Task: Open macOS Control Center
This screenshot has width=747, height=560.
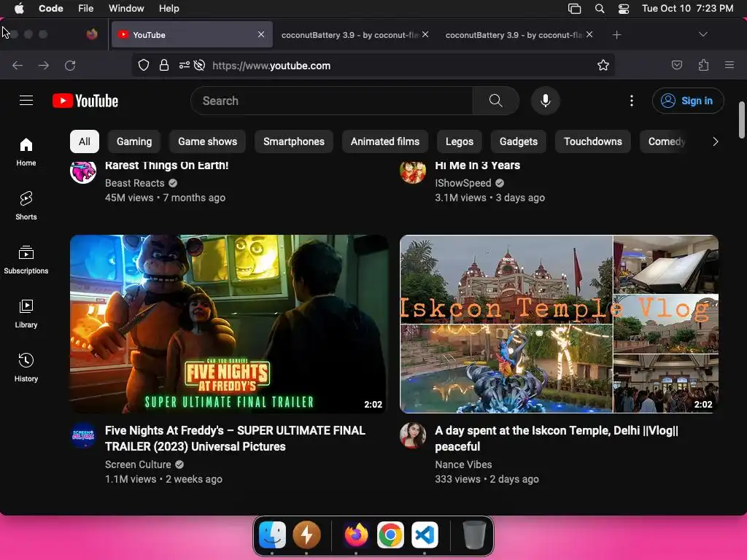Action: (624, 9)
